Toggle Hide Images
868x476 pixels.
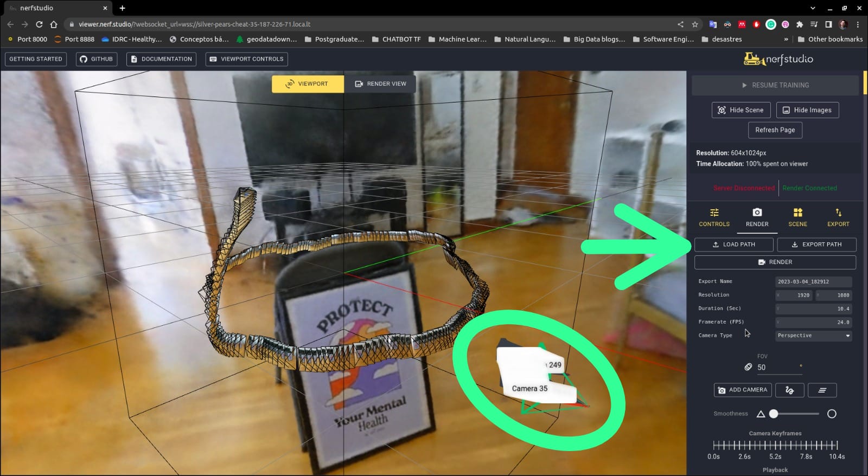click(x=807, y=110)
